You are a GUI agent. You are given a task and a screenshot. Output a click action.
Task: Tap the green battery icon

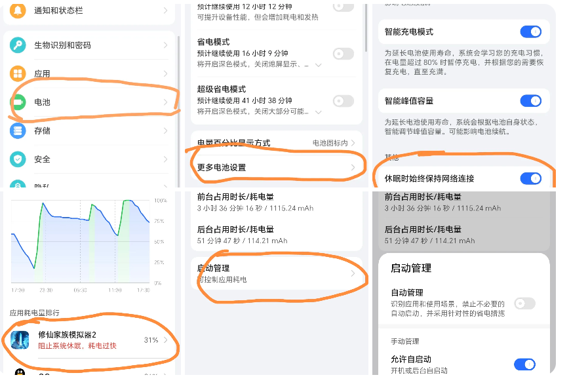click(18, 102)
